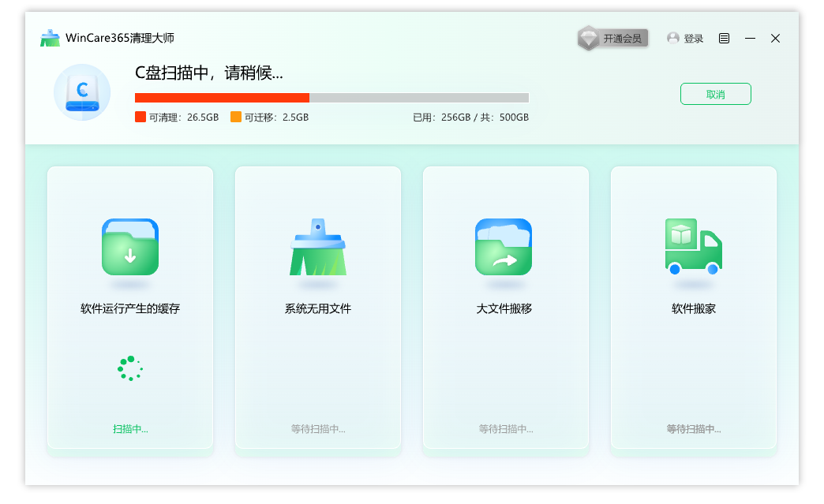824x504 pixels.
Task: Click the 大文件搬移 card title
Action: tap(504, 308)
